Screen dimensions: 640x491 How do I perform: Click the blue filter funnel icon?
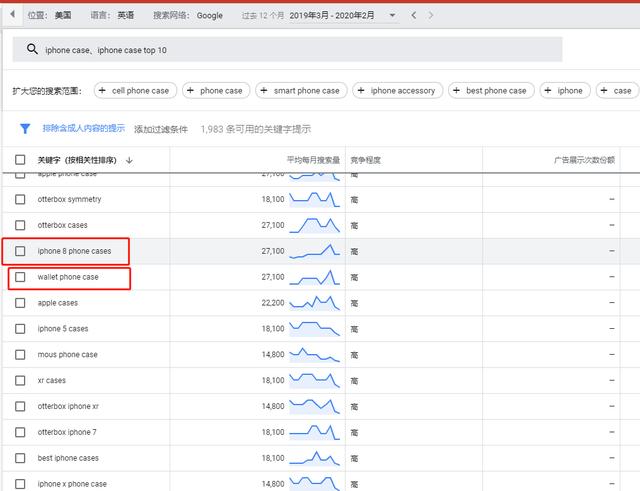26,129
